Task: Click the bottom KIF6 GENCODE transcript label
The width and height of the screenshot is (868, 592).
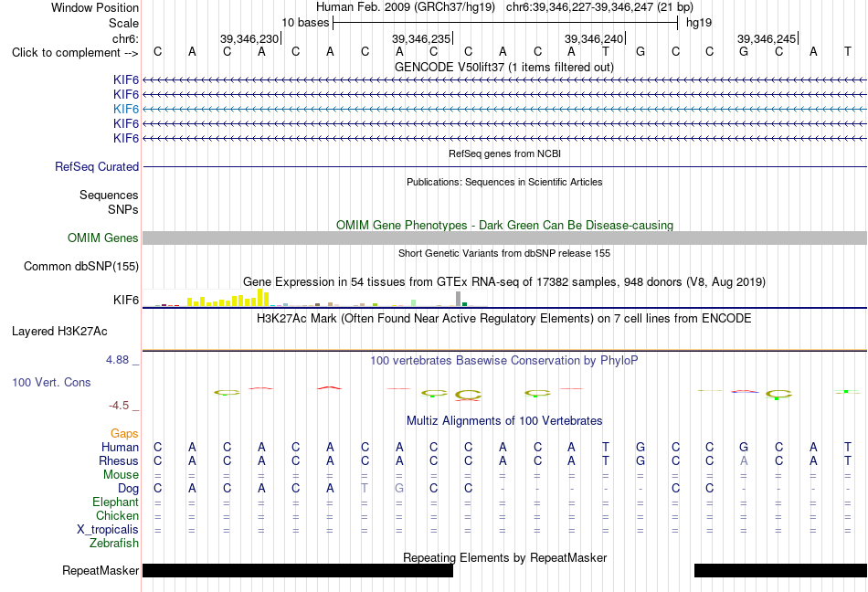Action: [126, 138]
